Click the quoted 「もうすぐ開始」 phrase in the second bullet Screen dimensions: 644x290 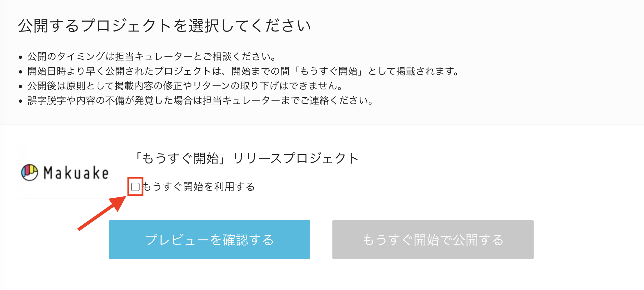click(328, 71)
